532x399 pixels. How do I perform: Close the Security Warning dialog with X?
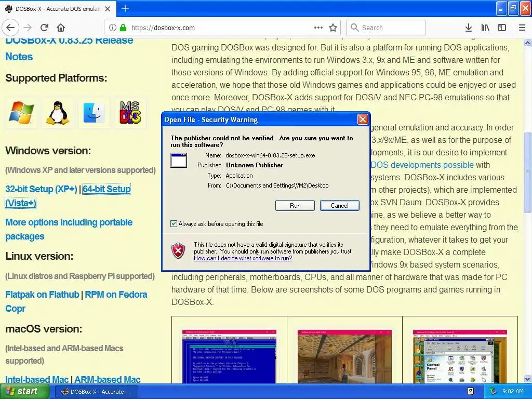pos(362,119)
